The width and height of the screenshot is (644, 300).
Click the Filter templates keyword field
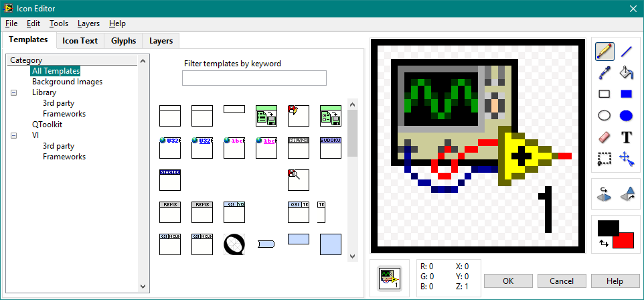(x=254, y=78)
